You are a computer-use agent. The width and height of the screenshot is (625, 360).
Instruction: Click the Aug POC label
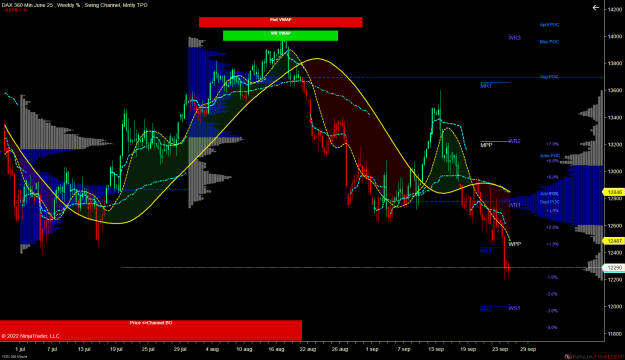(549, 77)
